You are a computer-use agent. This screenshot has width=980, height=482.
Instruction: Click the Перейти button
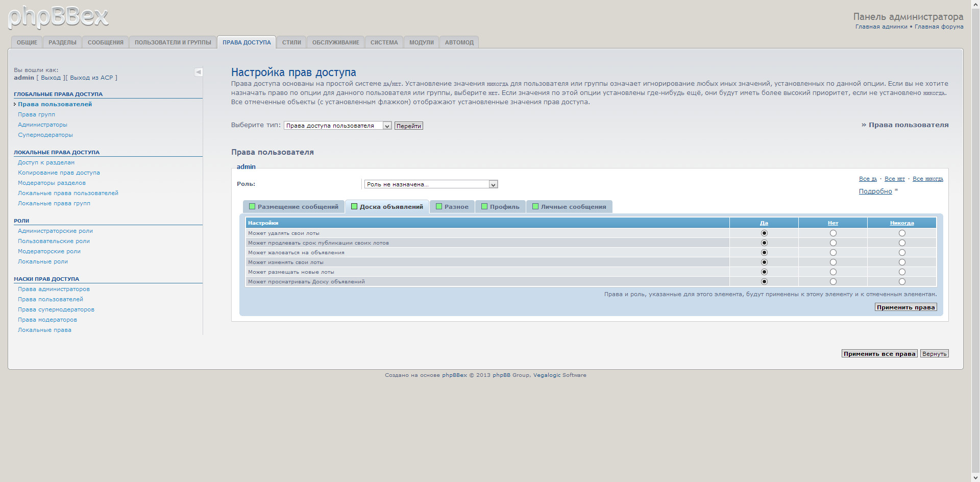pyautogui.click(x=408, y=126)
